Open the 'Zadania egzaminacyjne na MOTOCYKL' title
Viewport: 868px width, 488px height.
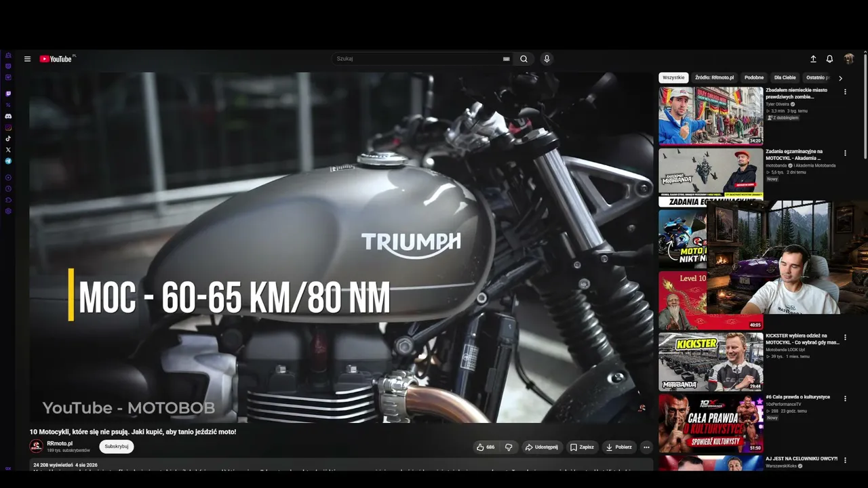coord(795,155)
